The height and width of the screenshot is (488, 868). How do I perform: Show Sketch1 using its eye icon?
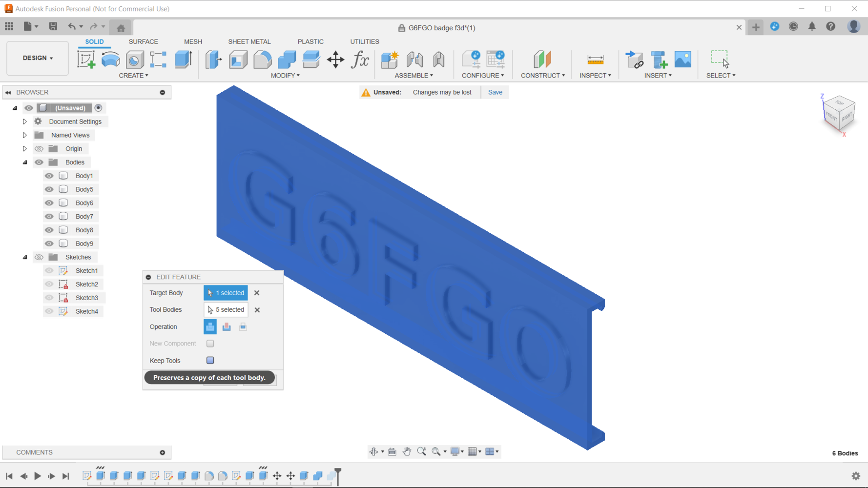pyautogui.click(x=49, y=270)
